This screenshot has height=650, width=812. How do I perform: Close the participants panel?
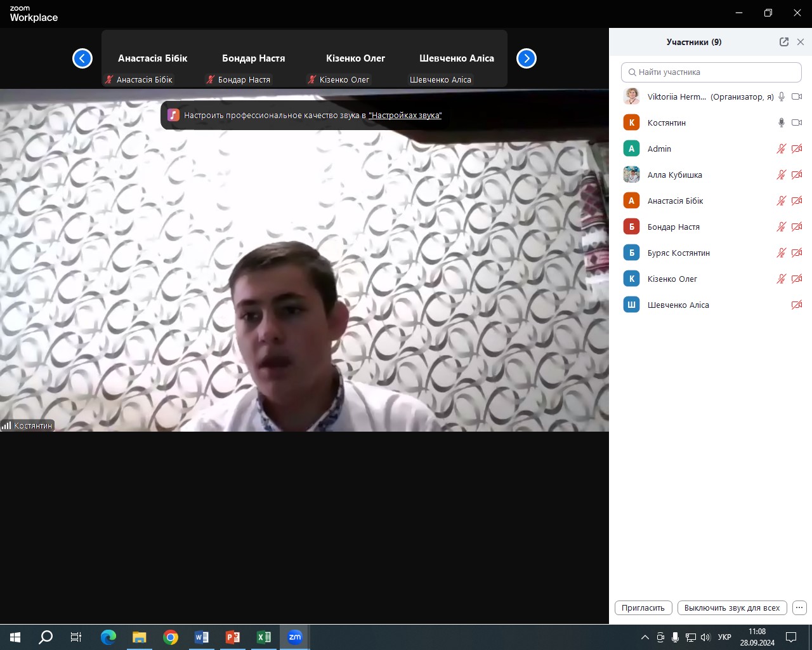801,42
